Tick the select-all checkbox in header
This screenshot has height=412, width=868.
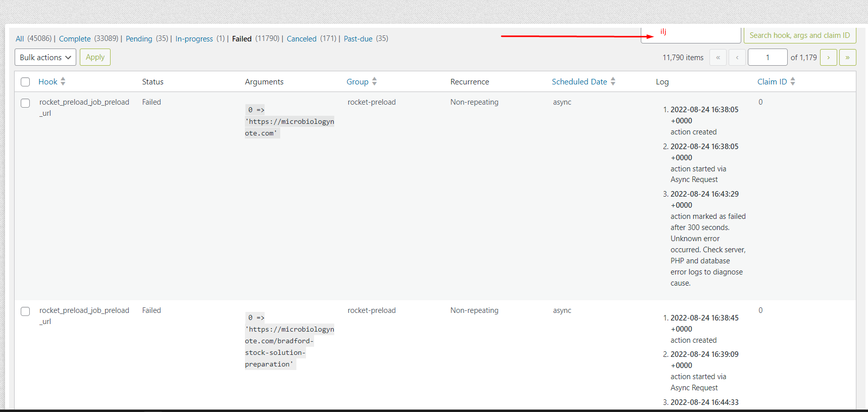tap(25, 82)
